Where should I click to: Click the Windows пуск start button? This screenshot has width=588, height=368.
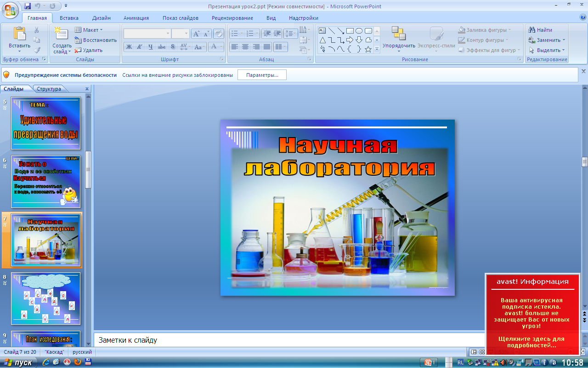(x=18, y=362)
